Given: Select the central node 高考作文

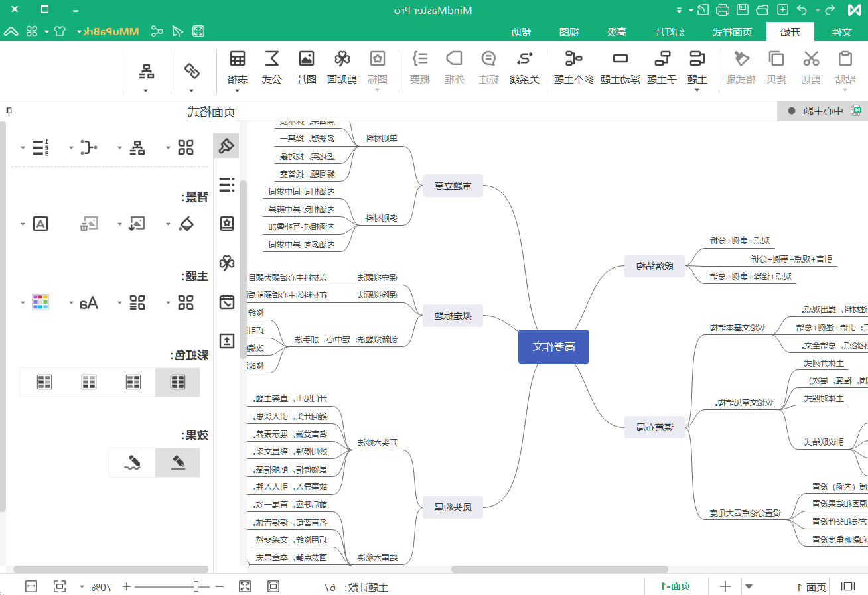Looking at the screenshot, I should [x=553, y=346].
